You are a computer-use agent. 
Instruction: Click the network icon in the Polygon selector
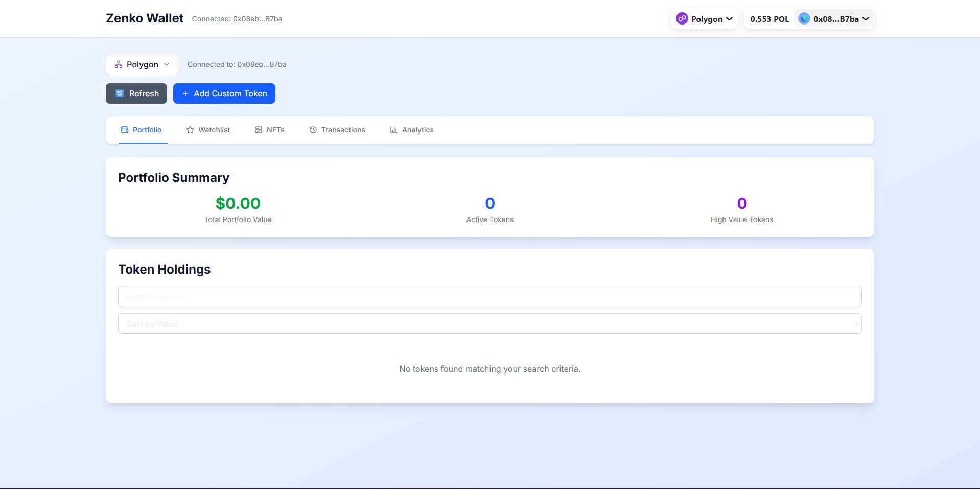click(119, 64)
